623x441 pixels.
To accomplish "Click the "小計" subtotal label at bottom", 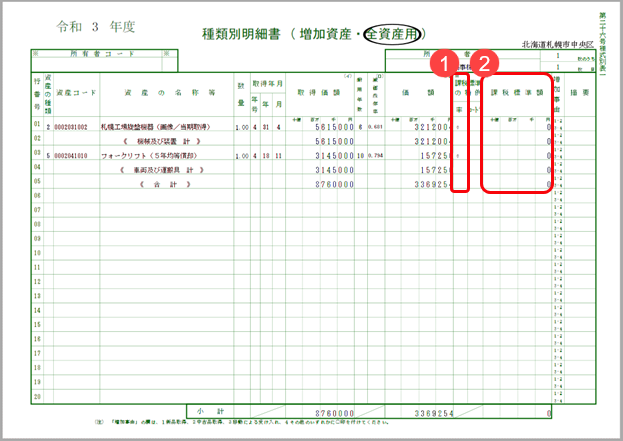I will (211, 411).
